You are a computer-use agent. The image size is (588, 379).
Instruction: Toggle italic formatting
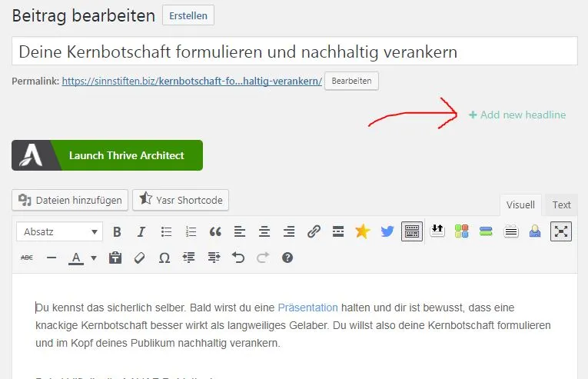click(141, 232)
